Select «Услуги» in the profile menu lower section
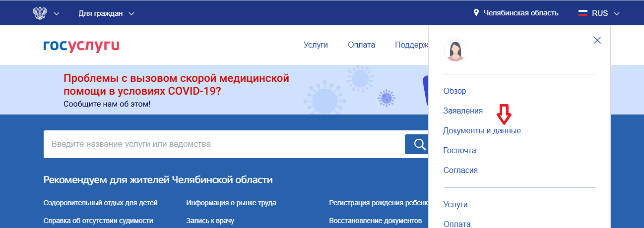 click(455, 204)
